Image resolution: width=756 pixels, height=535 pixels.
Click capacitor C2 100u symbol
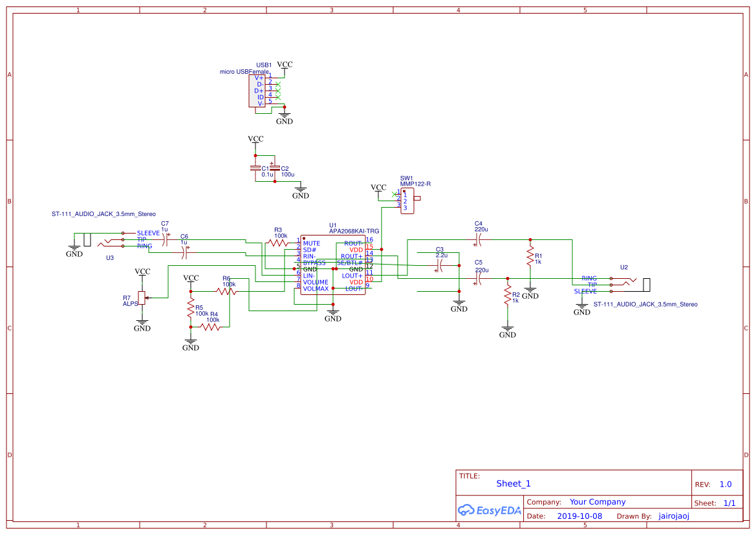(x=275, y=168)
